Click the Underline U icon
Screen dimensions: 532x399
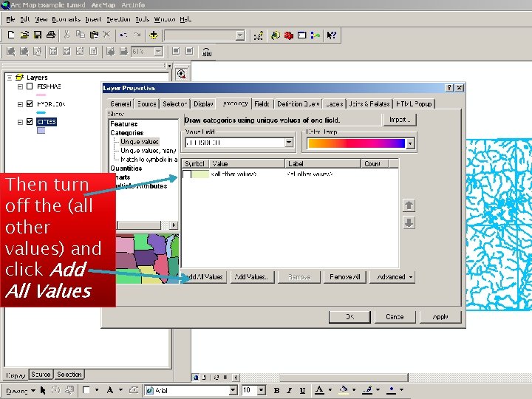point(302,390)
